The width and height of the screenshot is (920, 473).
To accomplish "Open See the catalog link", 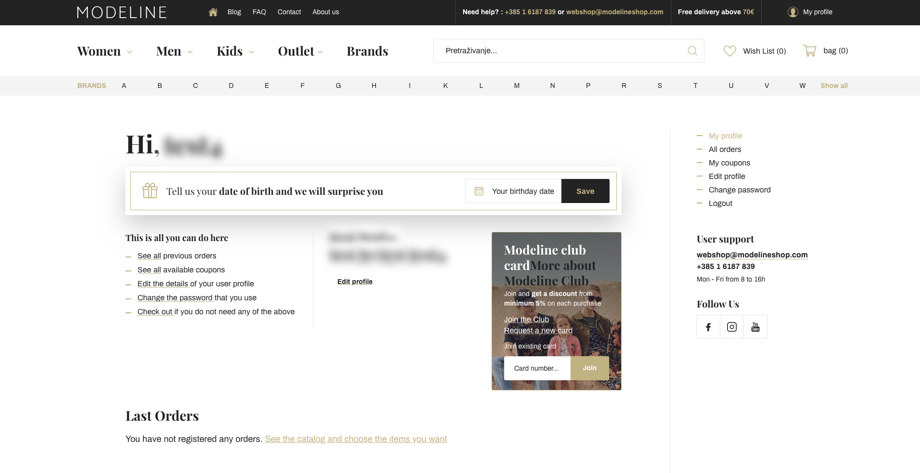I will tap(356, 439).
